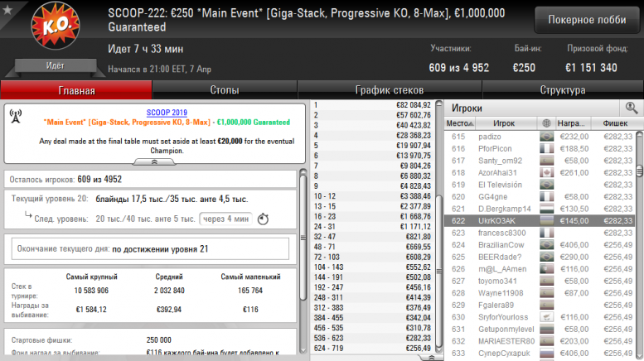Select highlighted player UkrKO3AK
Viewport: 644px width, 361px height.
point(540,221)
